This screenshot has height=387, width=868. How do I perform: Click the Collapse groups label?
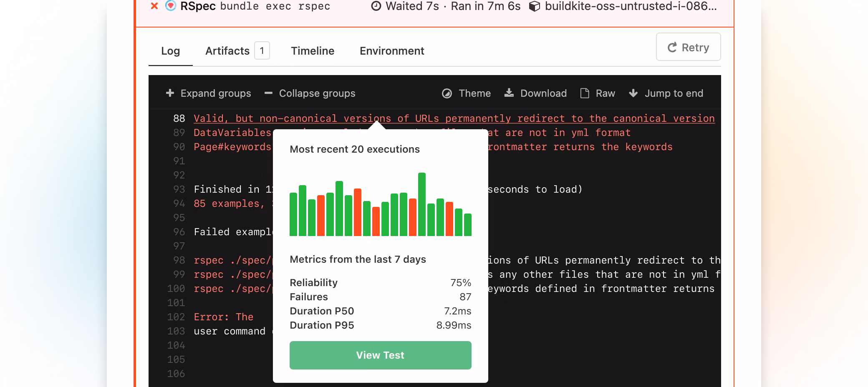coord(317,93)
